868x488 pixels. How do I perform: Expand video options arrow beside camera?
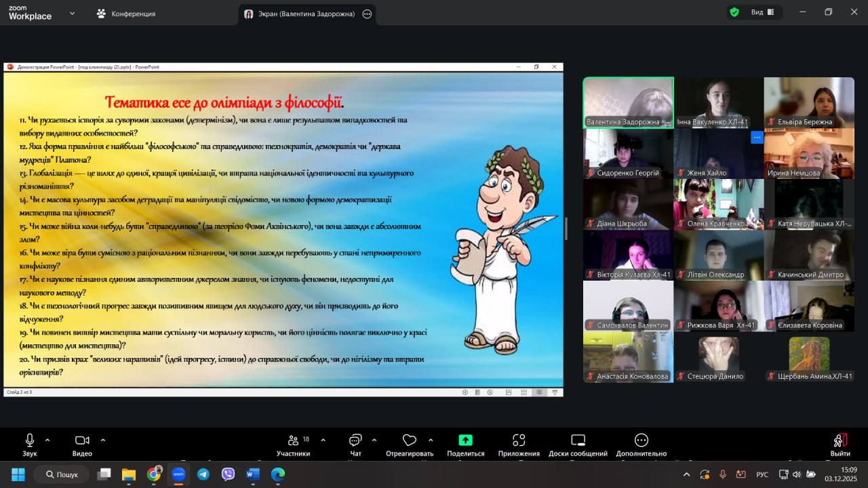pos(104,439)
